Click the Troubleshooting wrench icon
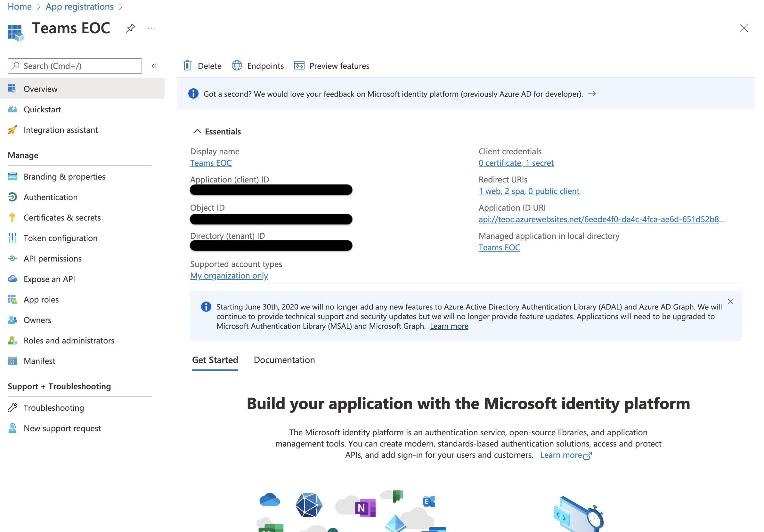 (12, 407)
